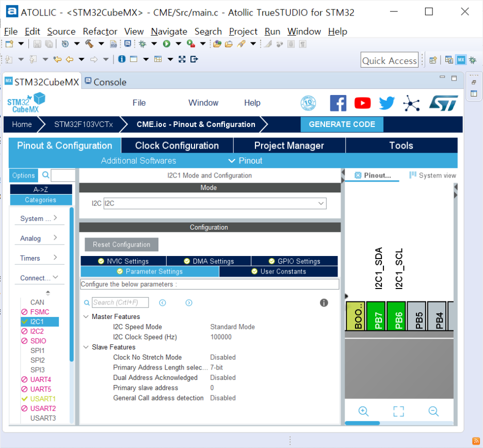The width and height of the screenshot is (483, 448).
Task: Click the GENERATE CODE button
Action: [342, 124]
